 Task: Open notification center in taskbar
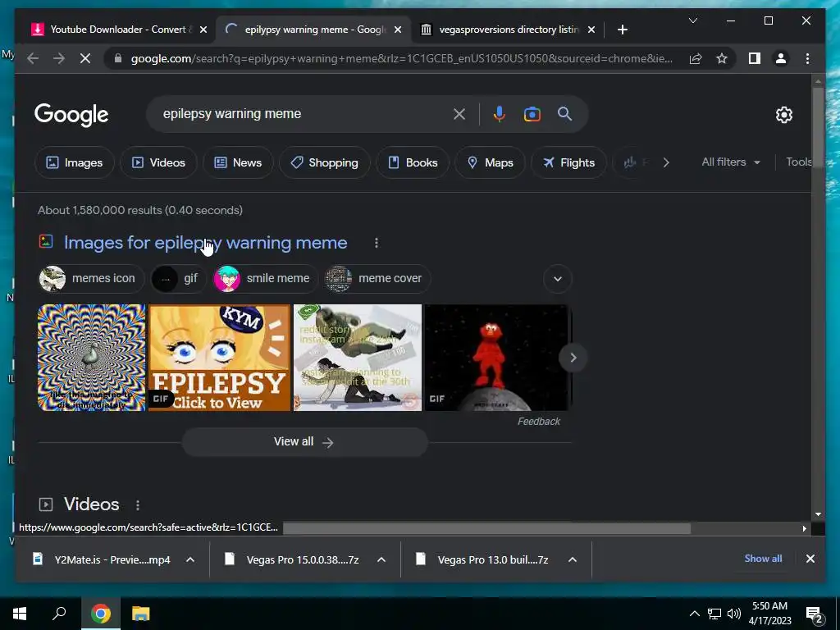click(x=815, y=614)
